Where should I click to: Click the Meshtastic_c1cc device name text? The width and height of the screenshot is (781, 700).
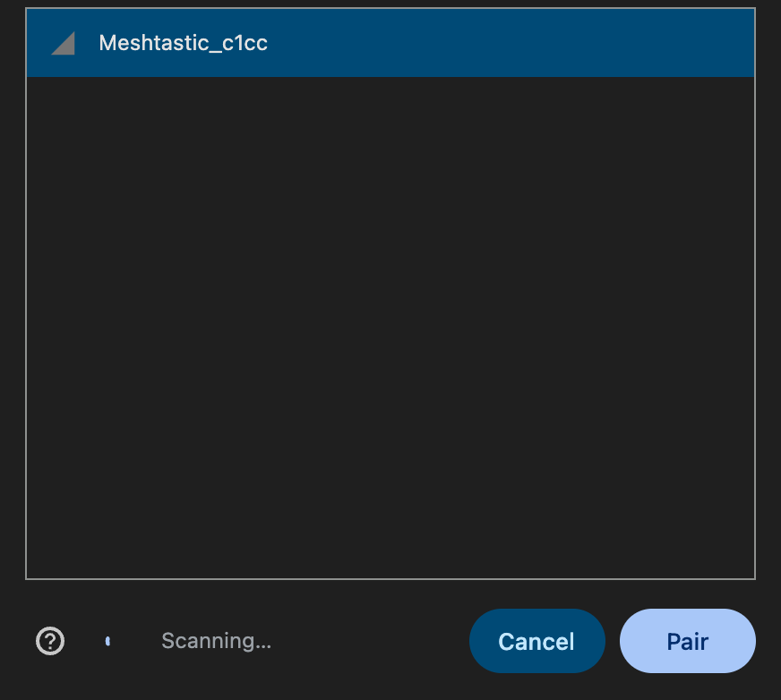[x=184, y=42]
